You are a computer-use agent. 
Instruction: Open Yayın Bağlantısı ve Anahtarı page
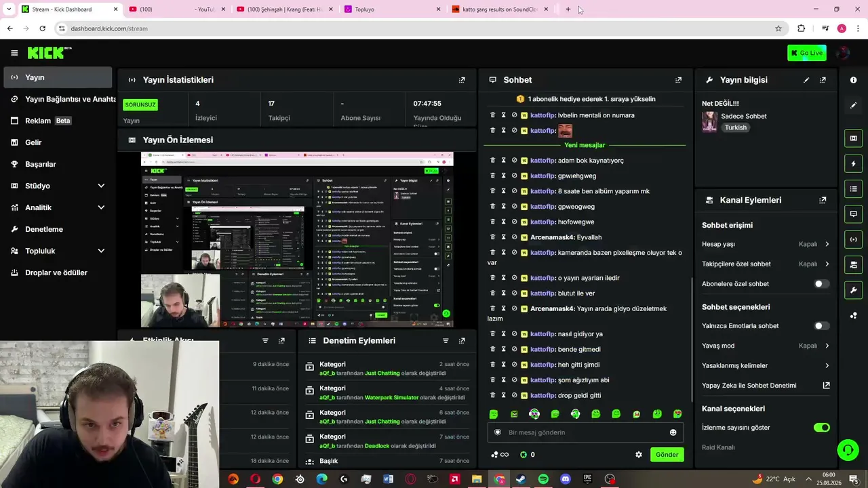(58, 99)
